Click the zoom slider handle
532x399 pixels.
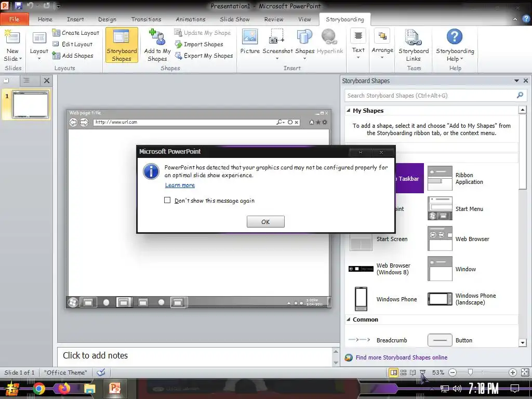pos(470,373)
